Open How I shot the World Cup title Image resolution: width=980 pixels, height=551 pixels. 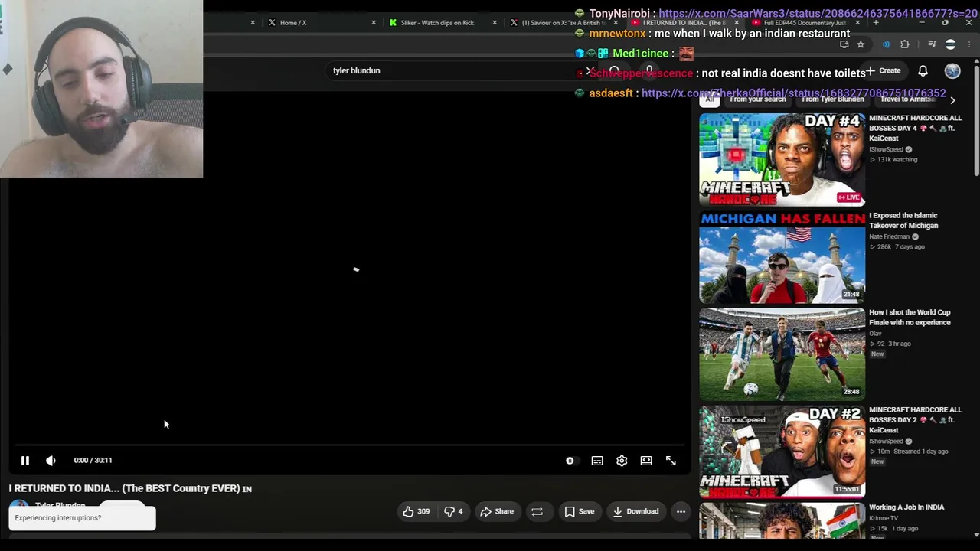[910, 318]
